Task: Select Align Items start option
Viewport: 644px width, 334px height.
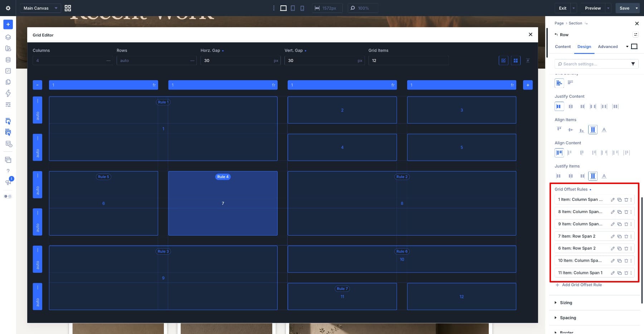Action: coord(559,130)
